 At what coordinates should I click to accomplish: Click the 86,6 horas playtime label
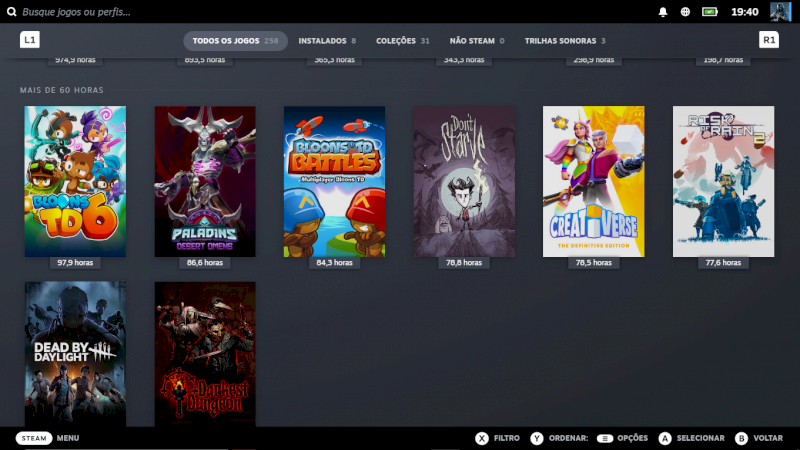click(x=205, y=263)
